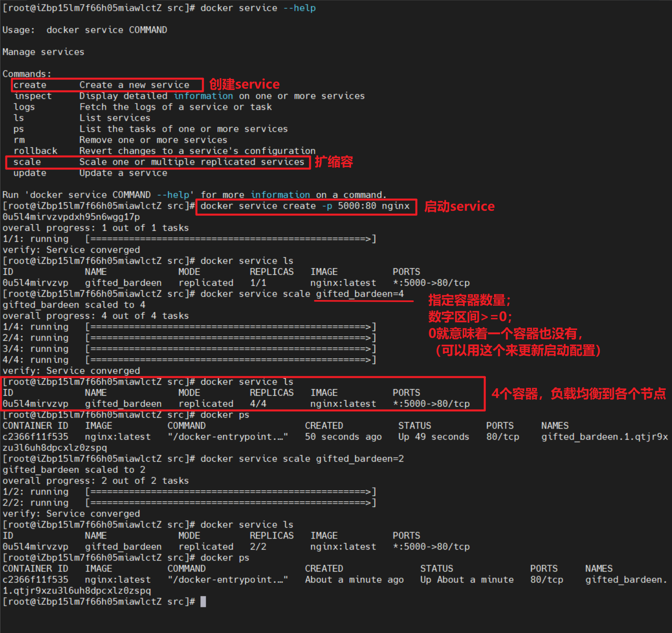Image resolution: width=672 pixels, height=633 pixels.
Task: Click the '--help' flag in the first command
Action: click(x=299, y=8)
